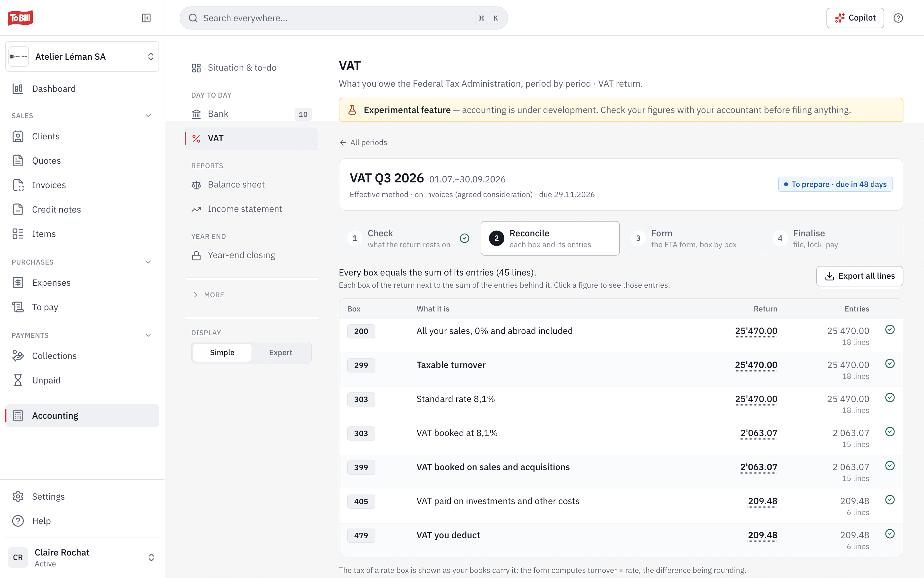Expand the MORE section

click(209, 295)
